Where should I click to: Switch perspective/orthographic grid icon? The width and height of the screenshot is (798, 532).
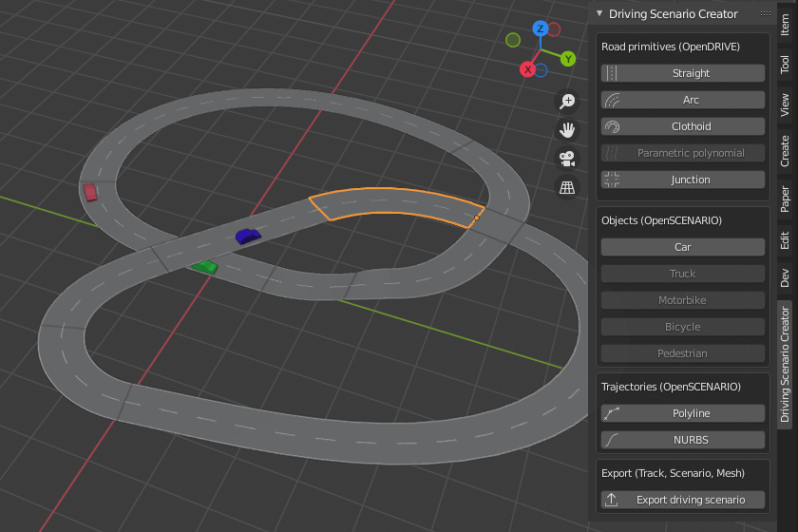(x=567, y=187)
